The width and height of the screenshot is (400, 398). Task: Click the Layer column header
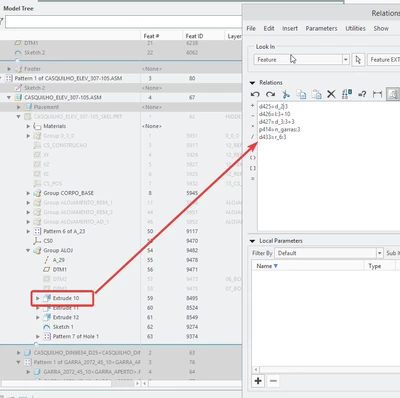click(234, 36)
